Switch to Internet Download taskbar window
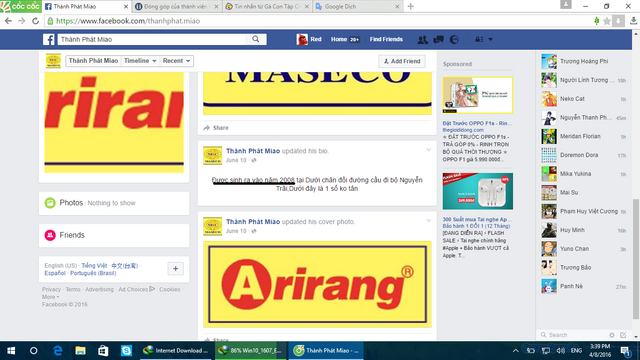This screenshot has width=640, height=360. [176, 351]
